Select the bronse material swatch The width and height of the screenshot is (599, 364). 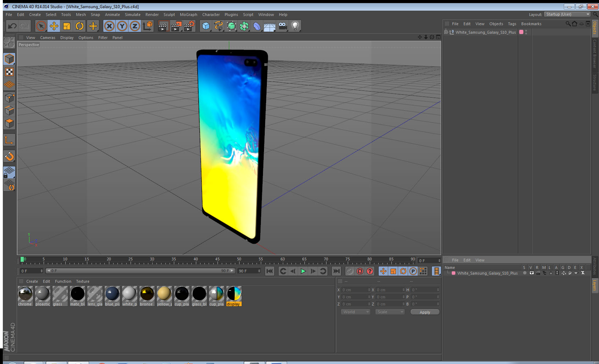[147, 296]
